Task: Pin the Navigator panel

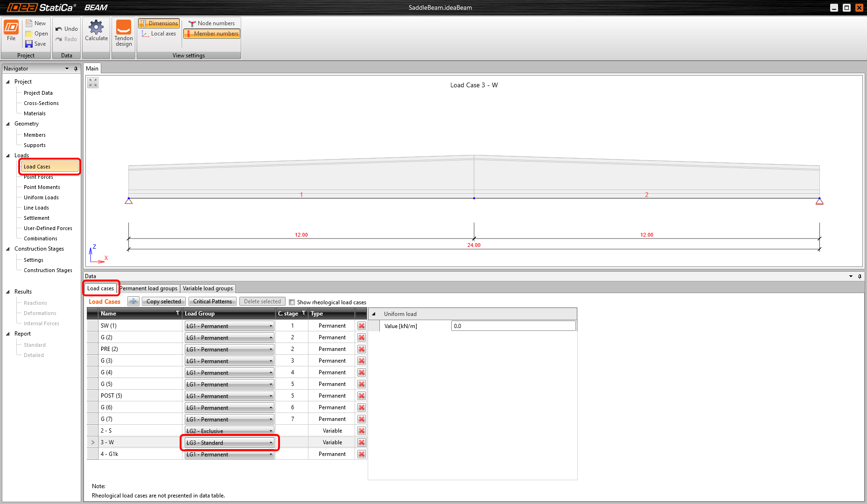Action: 76,69
